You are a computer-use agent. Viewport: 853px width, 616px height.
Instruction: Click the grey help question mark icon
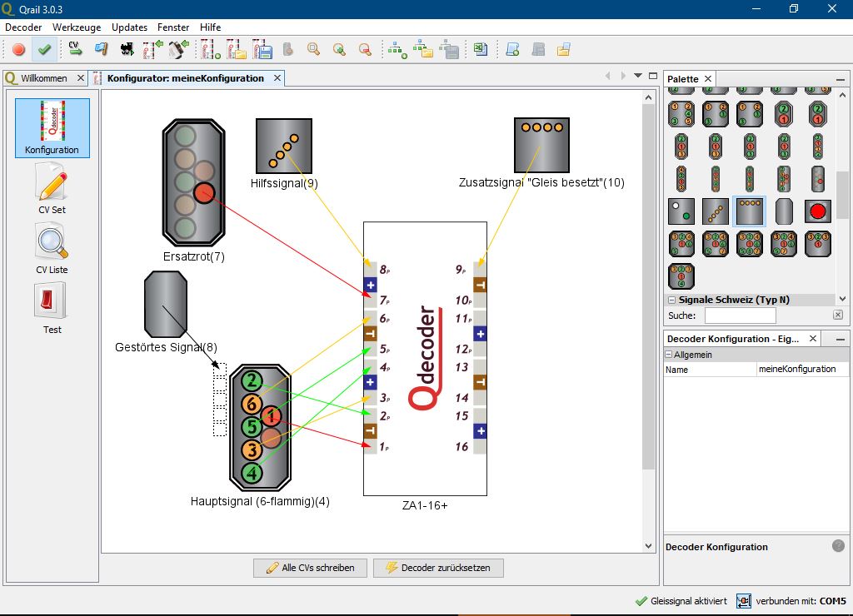(x=838, y=546)
